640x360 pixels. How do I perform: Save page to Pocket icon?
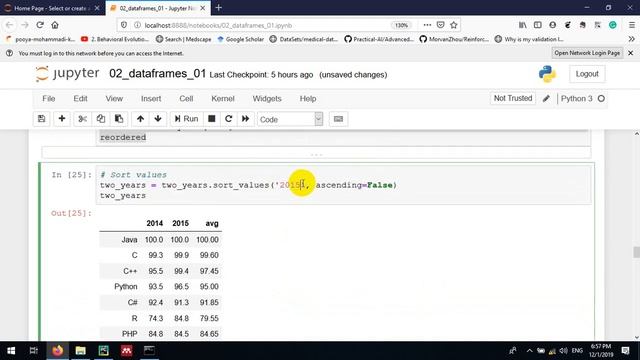coord(440,25)
